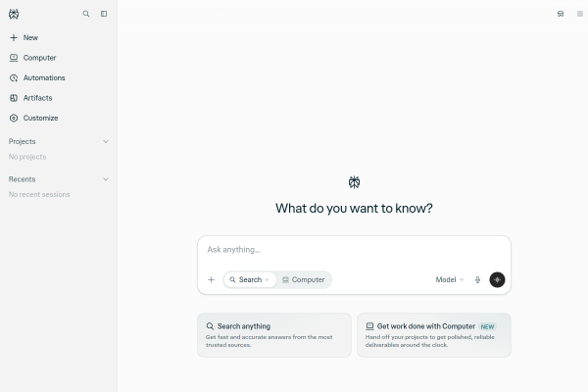The height and width of the screenshot is (392, 588).
Task: Collapse the sidebar with the panel icon
Action: pyautogui.click(x=104, y=14)
